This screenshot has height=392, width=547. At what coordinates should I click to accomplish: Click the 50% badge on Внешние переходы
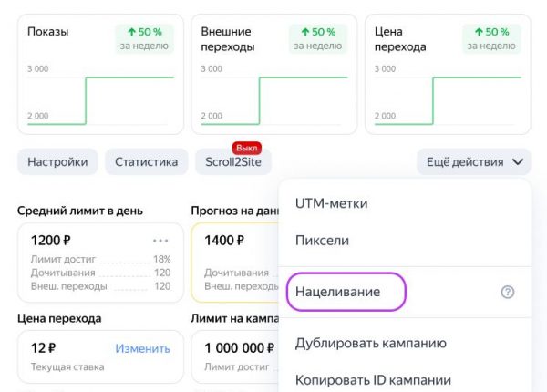click(x=318, y=38)
